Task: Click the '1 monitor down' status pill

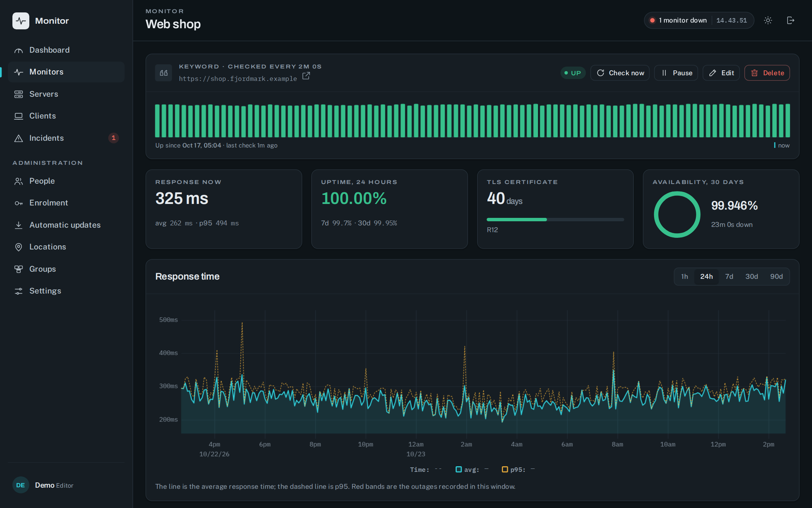Action: pyautogui.click(x=699, y=20)
